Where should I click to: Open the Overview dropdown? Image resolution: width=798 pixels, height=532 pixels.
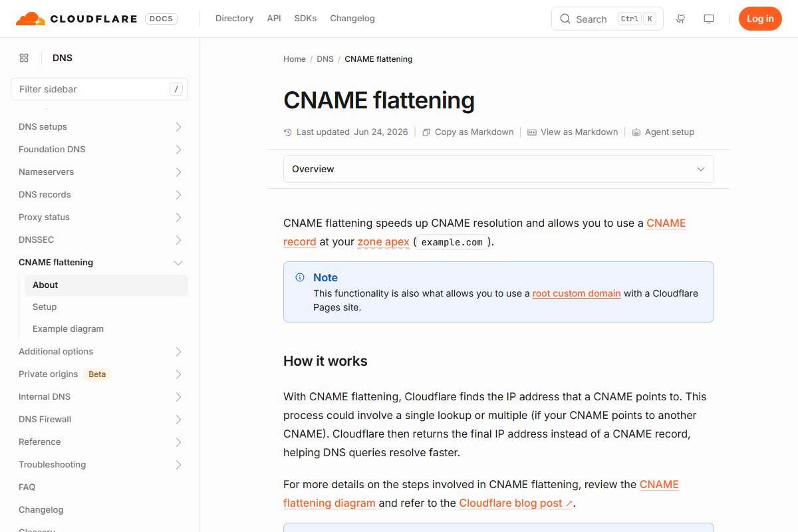[499, 169]
